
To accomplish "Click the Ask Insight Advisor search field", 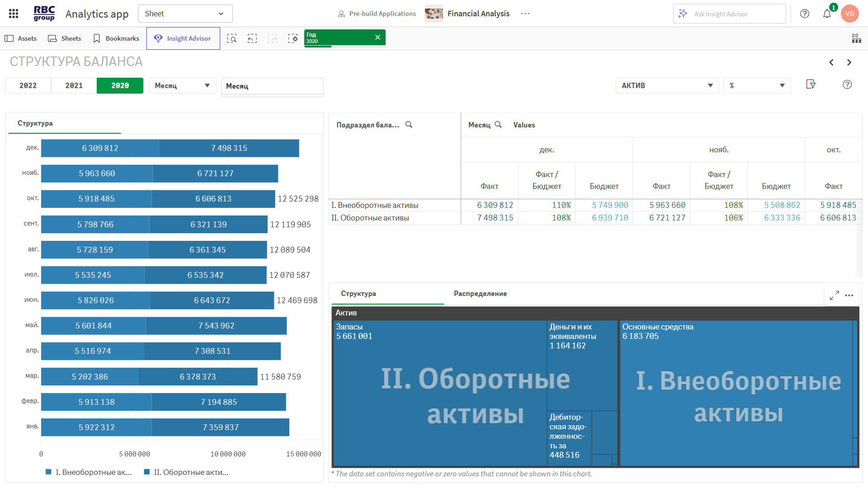I will pyautogui.click(x=729, y=14).
